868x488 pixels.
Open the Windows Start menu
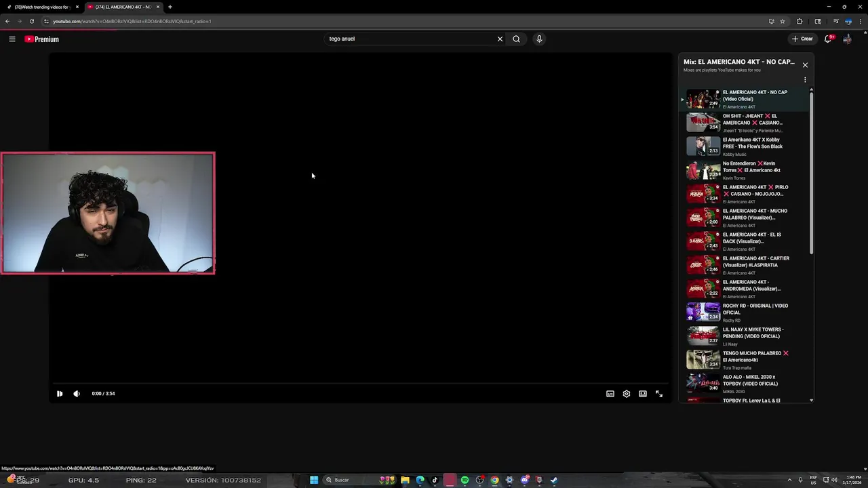pos(314,480)
